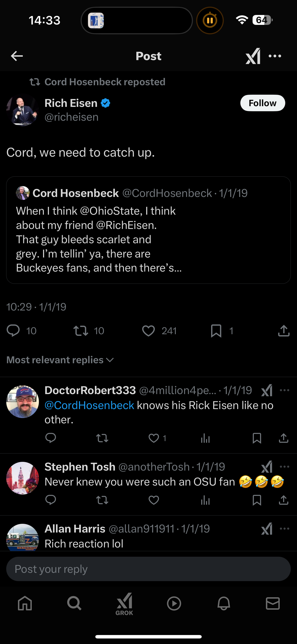Like Rich Eisen's post with the heart
Image resolution: width=297 pixels, height=644 pixels.
(148, 331)
